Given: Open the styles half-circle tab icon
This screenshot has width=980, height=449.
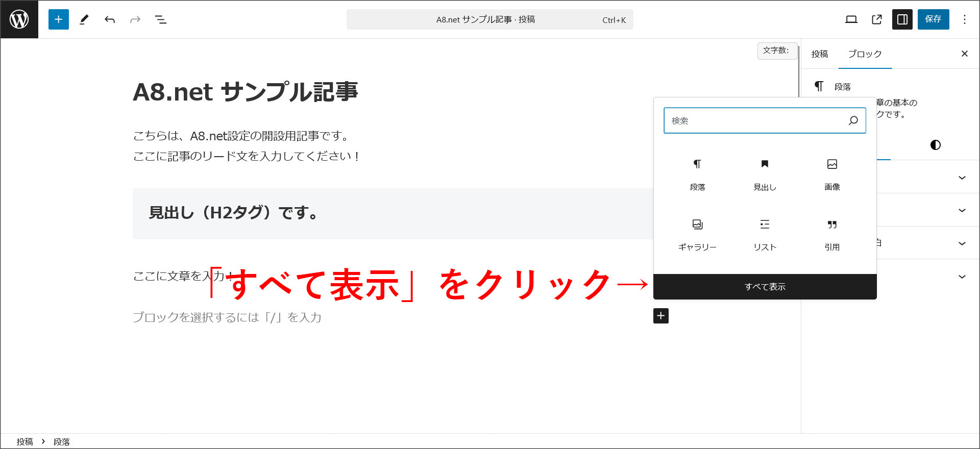Looking at the screenshot, I should click(x=936, y=145).
